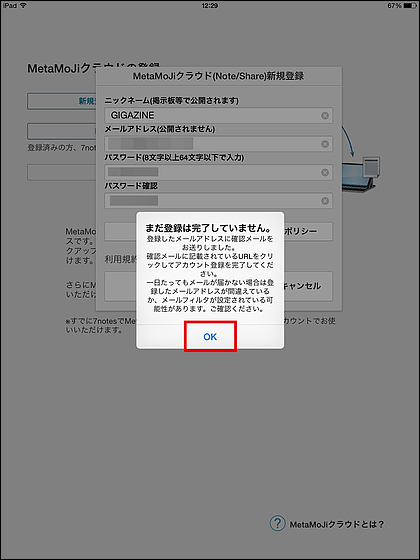Screen dimensions: 420x560
Task: Open MetaMoJiクラウドとは？ link
Action: (x=336, y=524)
